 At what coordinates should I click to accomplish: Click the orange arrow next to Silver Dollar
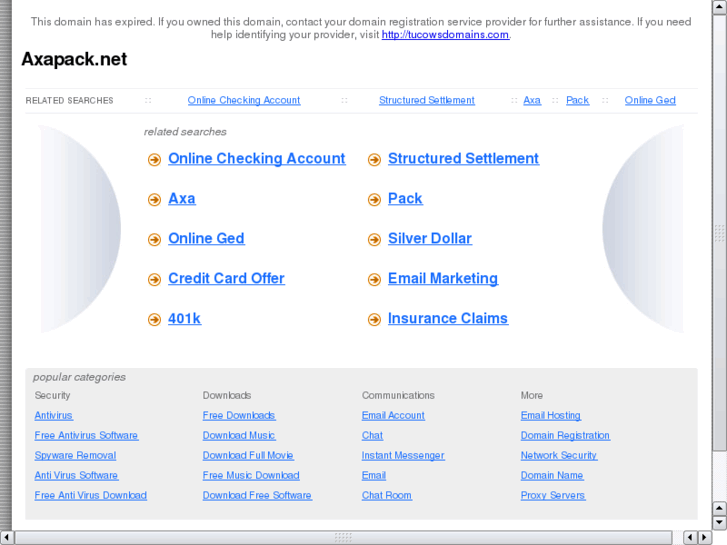click(x=374, y=240)
